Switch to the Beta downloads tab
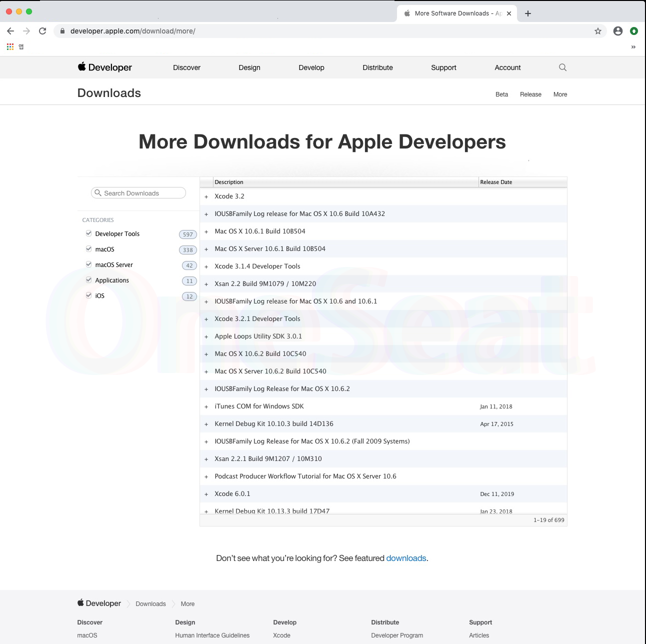Screen dimensions: 646x644 pyautogui.click(x=501, y=94)
